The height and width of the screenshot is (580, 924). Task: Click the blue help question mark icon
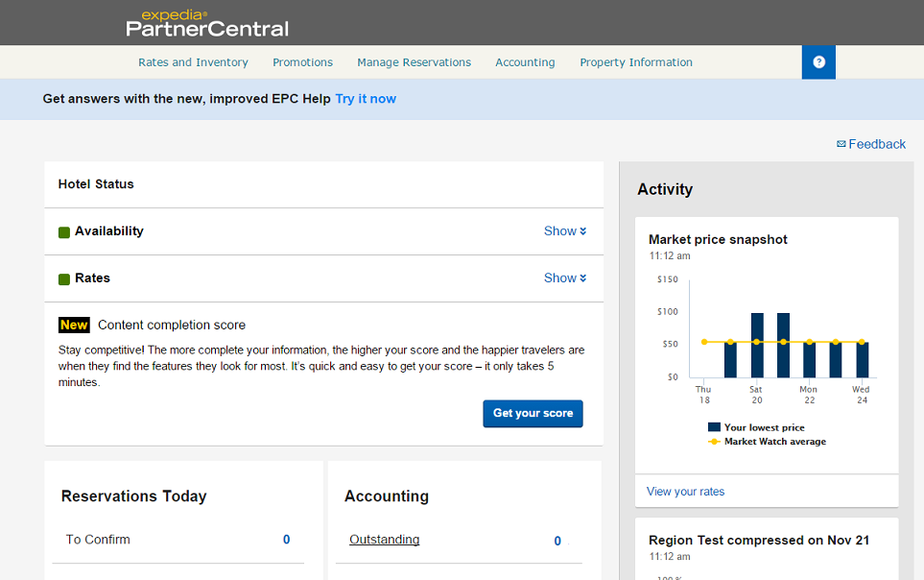pyautogui.click(x=818, y=62)
